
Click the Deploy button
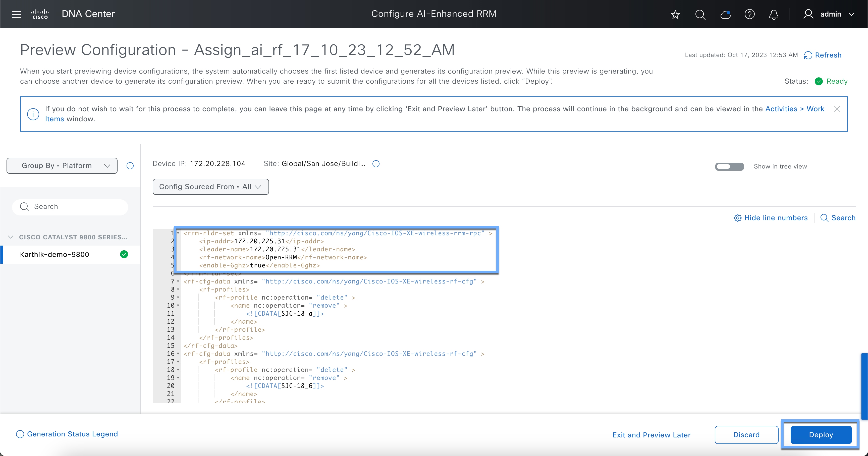pos(821,435)
